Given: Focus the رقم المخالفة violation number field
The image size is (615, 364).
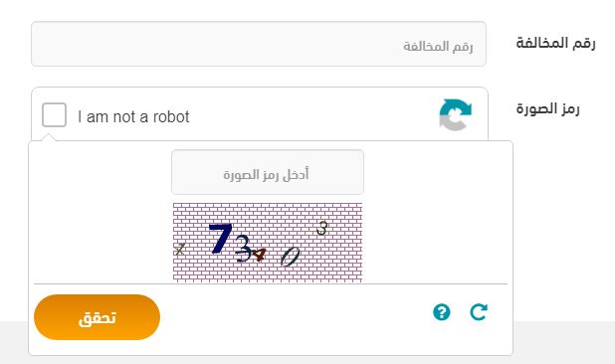Looking at the screenshot, I should pos(259,44).
